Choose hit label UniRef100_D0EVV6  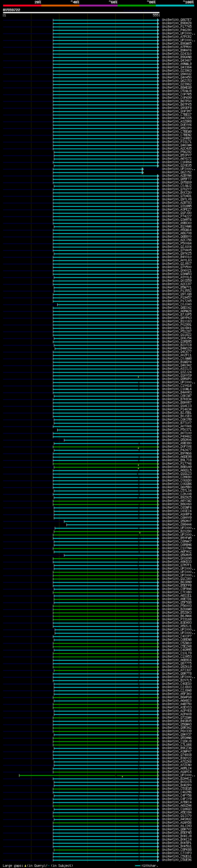pyautogui.click(x=176, y=125)
